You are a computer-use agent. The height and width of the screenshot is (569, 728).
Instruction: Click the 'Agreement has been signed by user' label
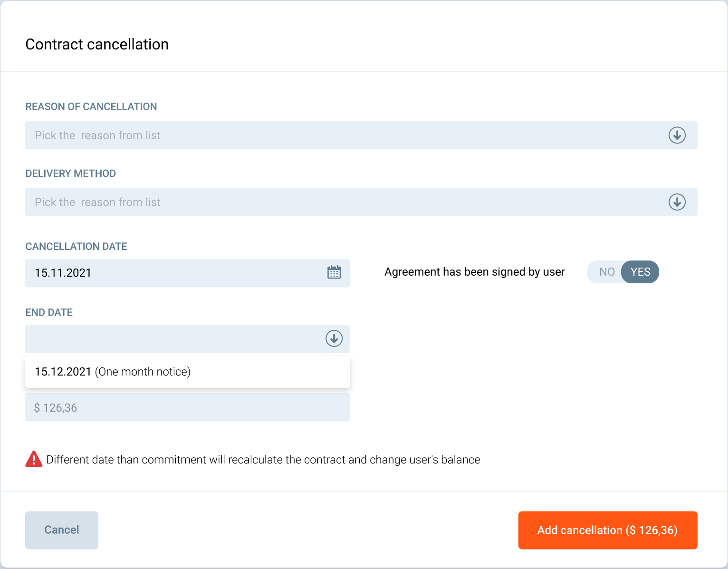pos(474,272)
